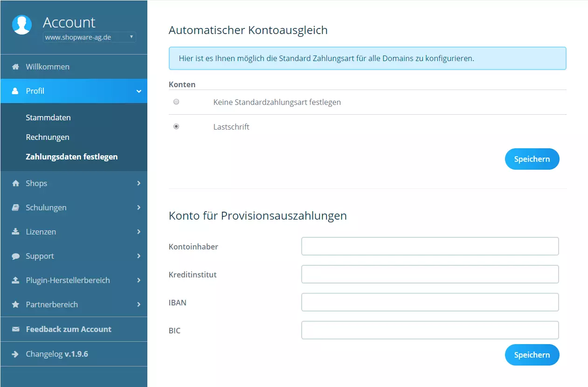Viewport: 588px width, 387px height.
Task: Focus the IBAN text field
Action: coord(429,302)
